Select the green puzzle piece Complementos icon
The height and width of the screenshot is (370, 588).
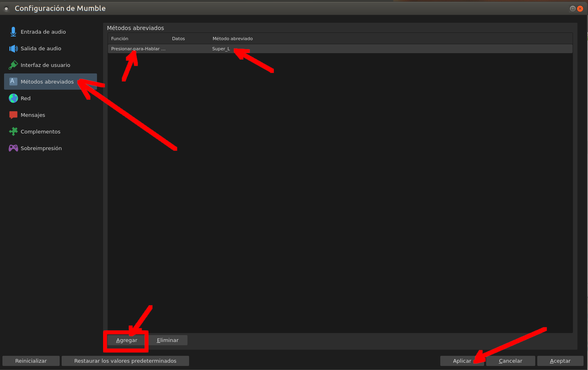tap(13, 131)
